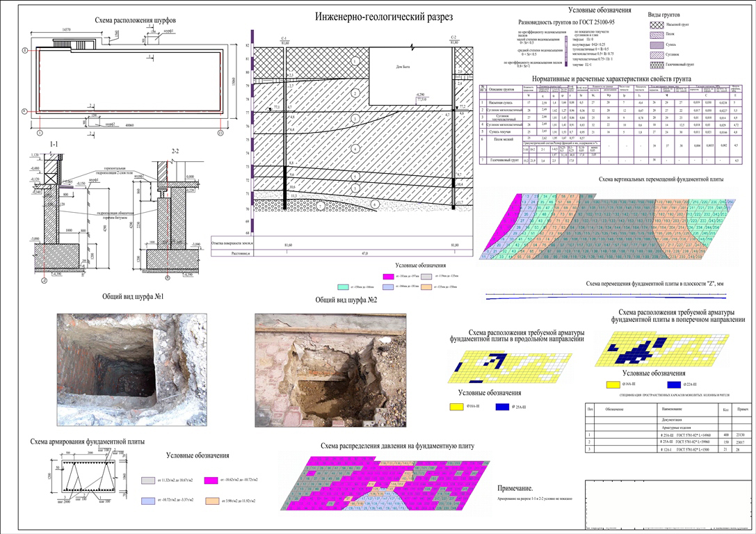756x534 pixels.
Task: Click the colored vertical displacement plate diagram
Action: pos(608,227)
